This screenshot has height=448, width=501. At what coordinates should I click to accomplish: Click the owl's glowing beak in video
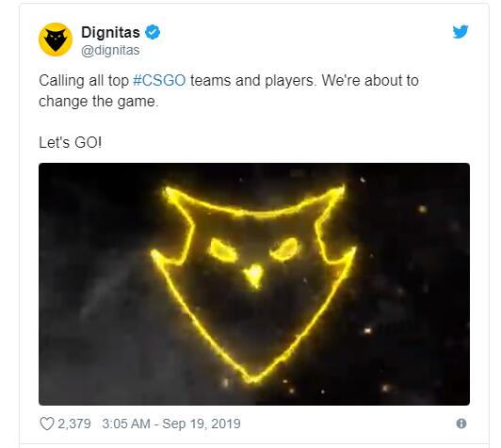coord(253,275)
